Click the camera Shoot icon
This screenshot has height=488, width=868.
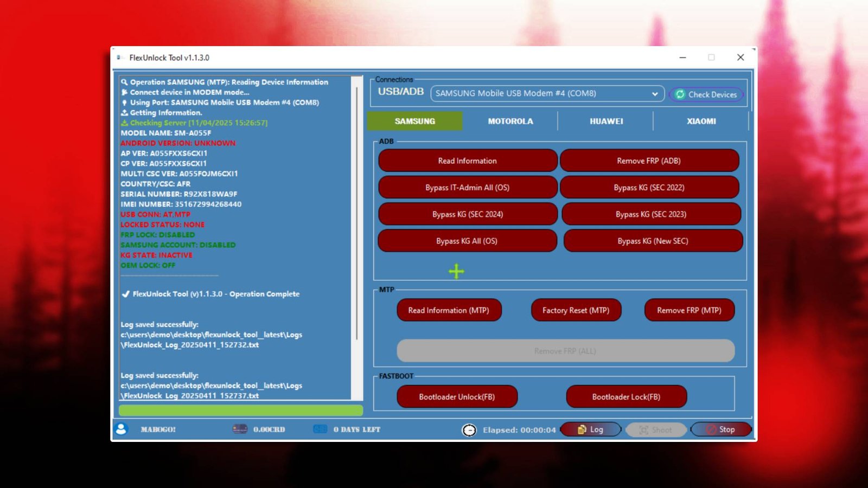pyautogui.click(x=643, y=429)
